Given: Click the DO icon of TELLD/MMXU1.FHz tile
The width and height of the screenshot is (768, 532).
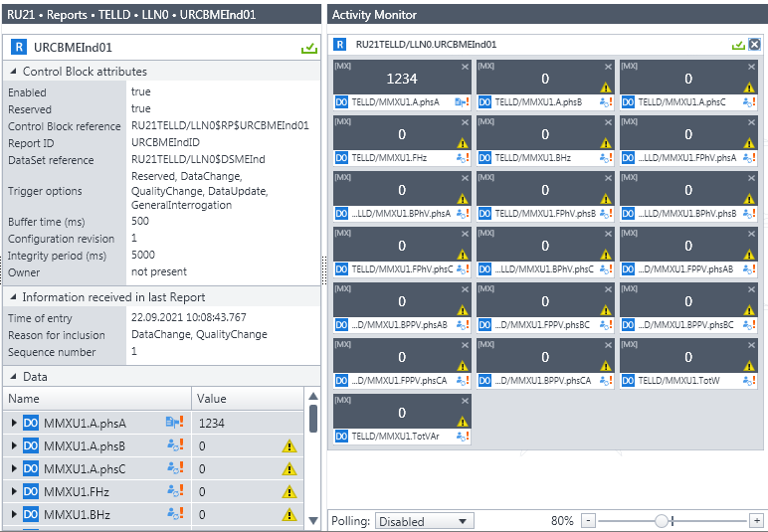Looking at the screenshot, I should click(x=341, y=157).
